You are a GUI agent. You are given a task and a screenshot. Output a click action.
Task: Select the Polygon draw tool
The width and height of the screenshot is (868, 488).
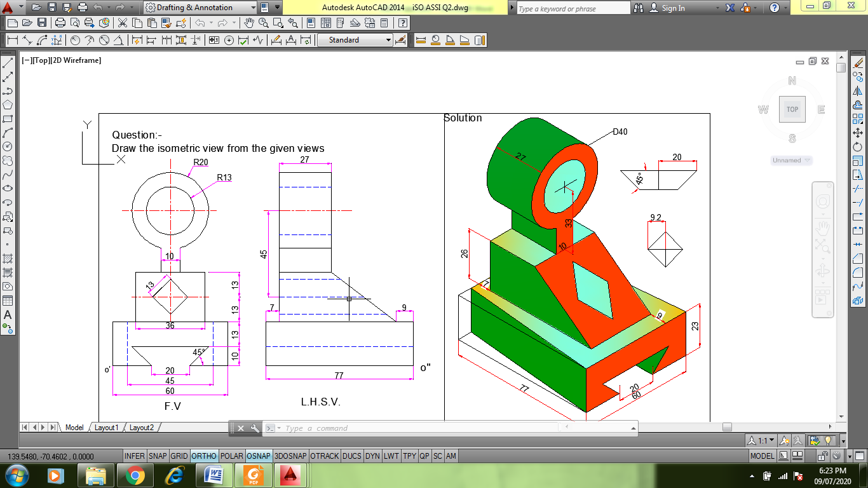[x=8, y=105]
